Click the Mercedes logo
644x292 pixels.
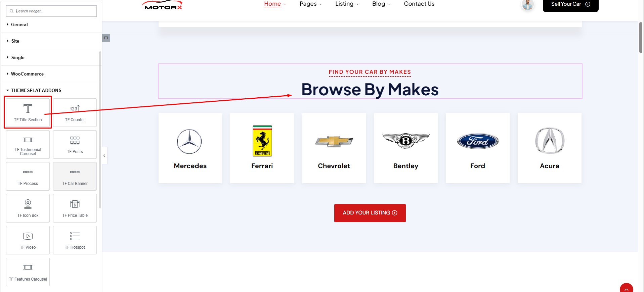click(x=189, y=142)
